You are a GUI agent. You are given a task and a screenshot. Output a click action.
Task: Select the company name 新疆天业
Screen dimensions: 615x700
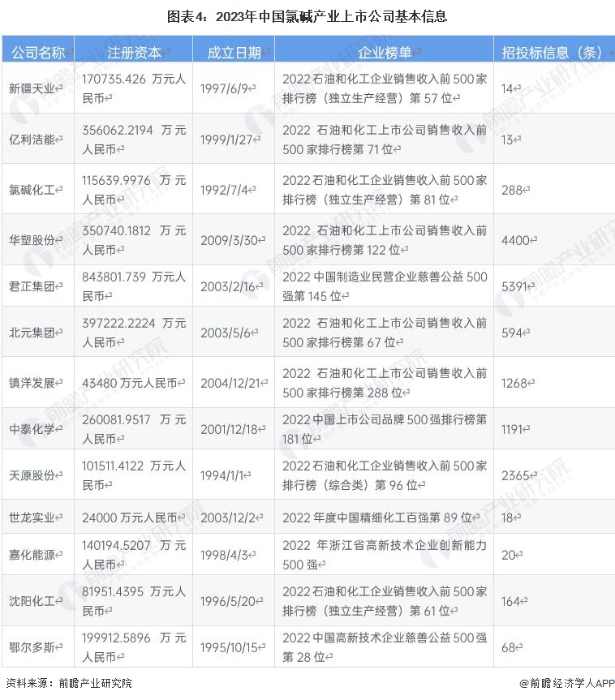32,88
